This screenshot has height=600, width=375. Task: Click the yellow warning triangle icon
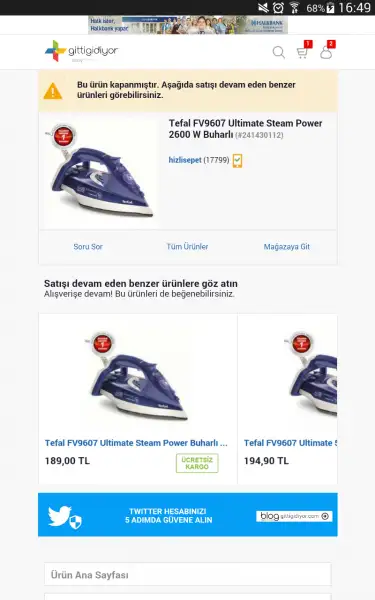pyautogui.click(x=53, y=91)
